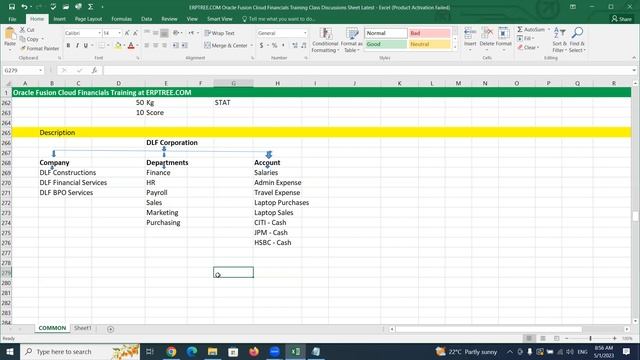
Task: Collapse the ribbon with the chevron
Action: point(634,58)
